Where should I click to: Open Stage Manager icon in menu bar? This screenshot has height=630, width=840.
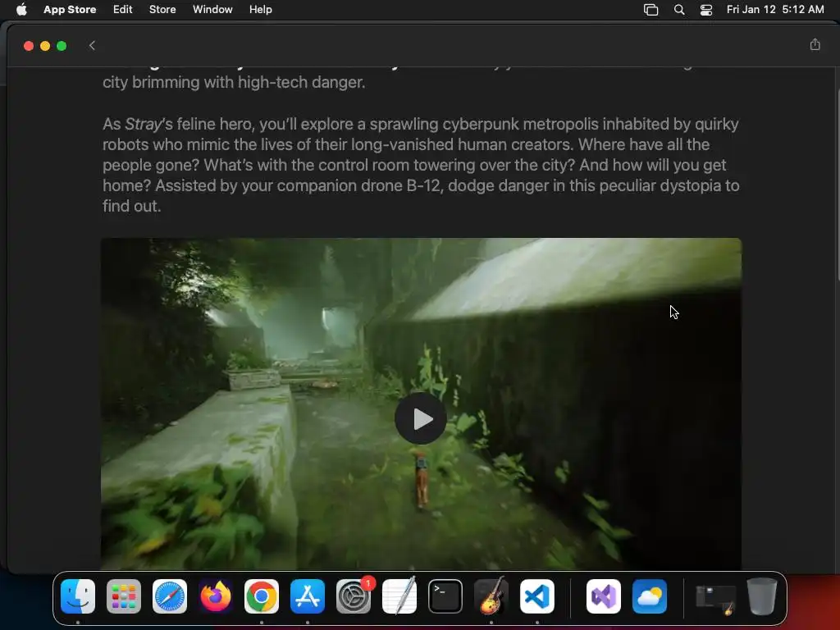point(651,10)
